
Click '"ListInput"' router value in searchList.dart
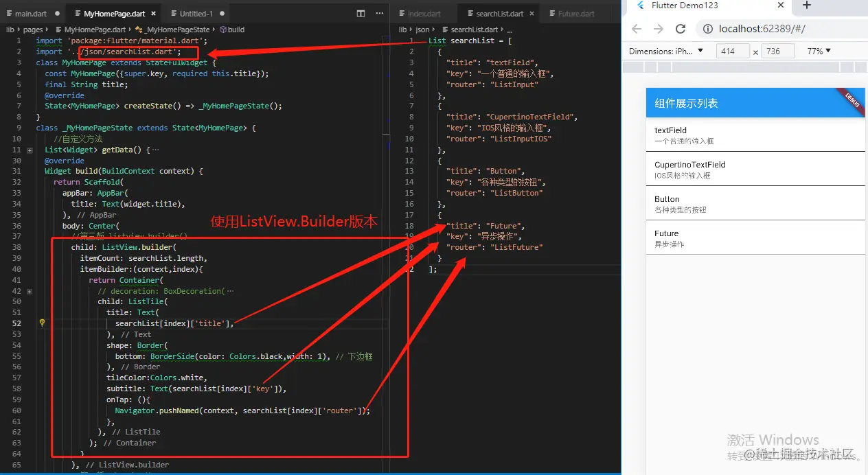514,84
